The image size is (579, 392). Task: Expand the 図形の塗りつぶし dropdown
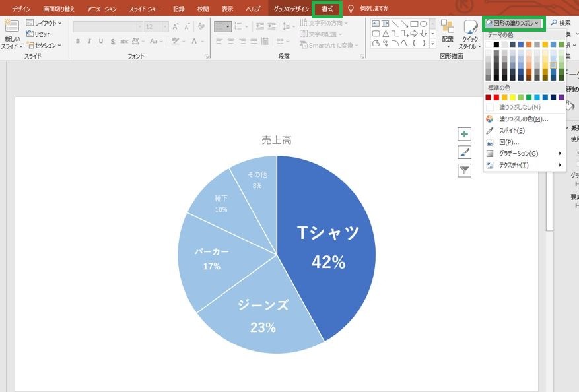pyautogui.click(x=514, y=23)
